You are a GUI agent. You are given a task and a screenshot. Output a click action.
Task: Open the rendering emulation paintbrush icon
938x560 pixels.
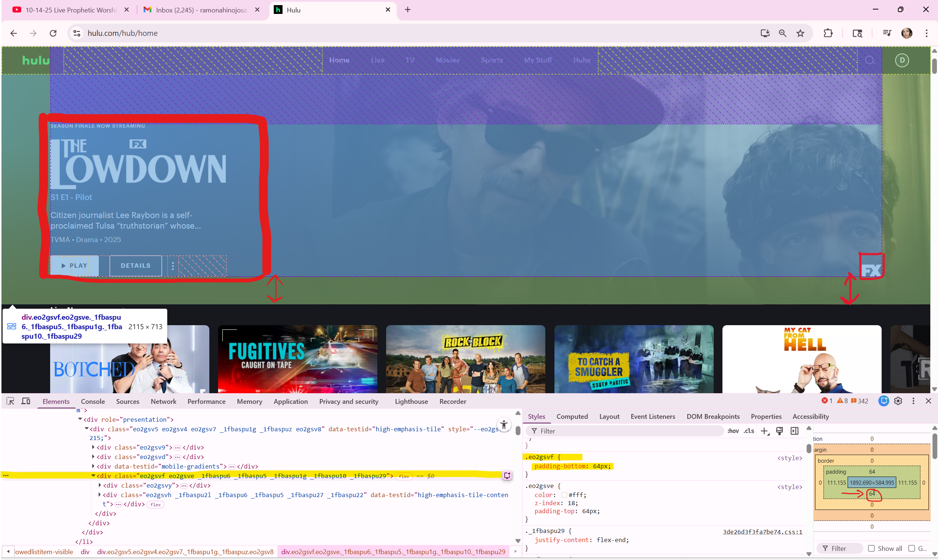point(780,431)
